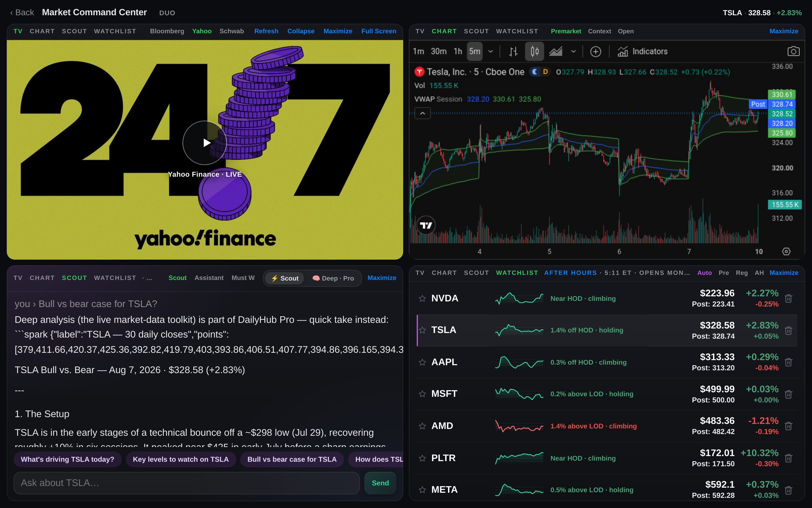The height and width of the screenshot is (508, 812).
Task: Expand the interval dropdown arrow
Action: (491, 51)
